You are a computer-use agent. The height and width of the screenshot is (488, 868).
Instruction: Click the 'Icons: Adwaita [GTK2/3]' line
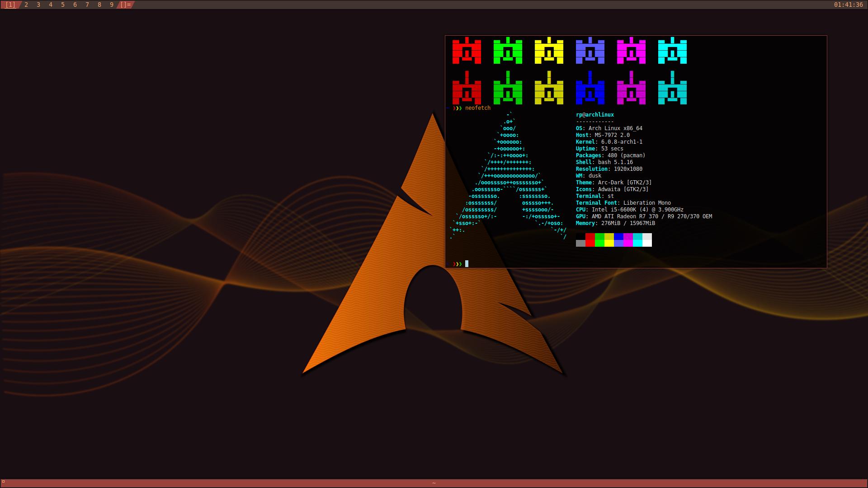(612, 189)
